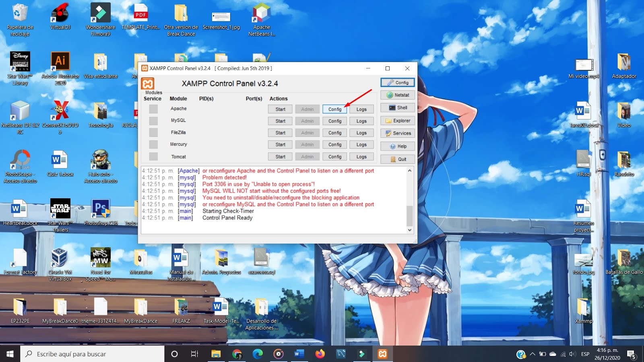The width and height of the screenshot is (644, 362).
Task: Select the VirtualDJ desktop icon
Action: pyautogui.click(x=60, y=17)
